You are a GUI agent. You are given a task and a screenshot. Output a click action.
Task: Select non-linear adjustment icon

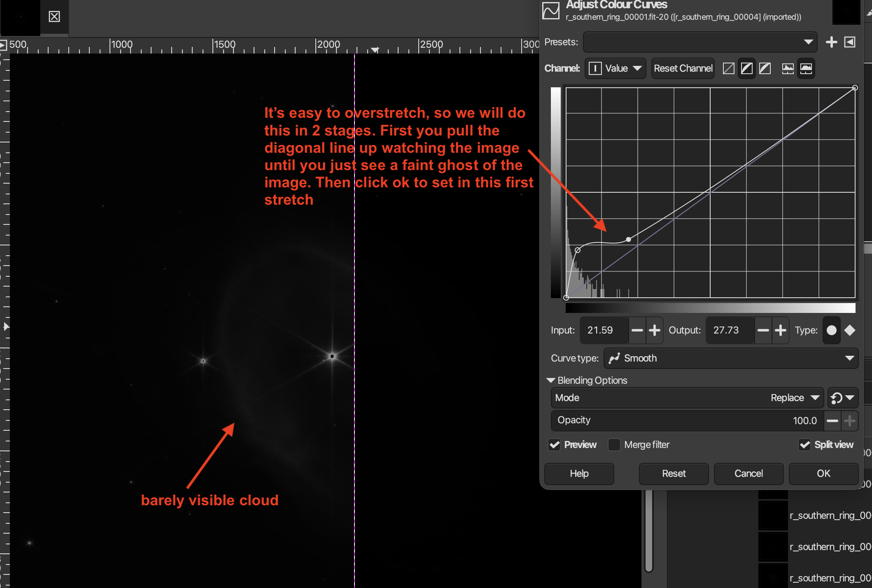[x=747, y=68]
